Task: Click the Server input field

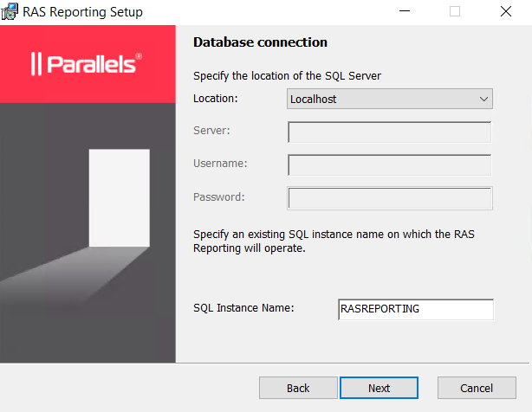Action: 389,132
